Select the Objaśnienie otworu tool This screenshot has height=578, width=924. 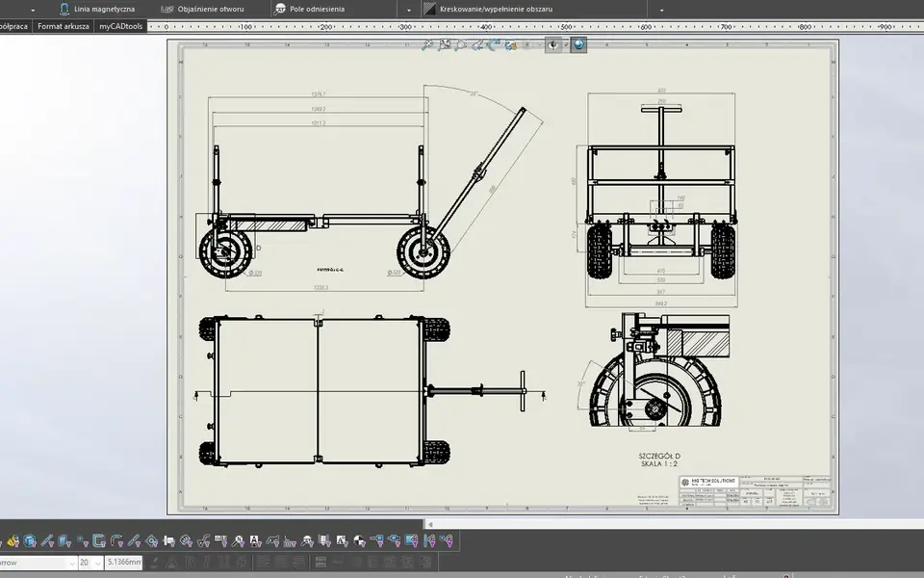coord(202,9)
